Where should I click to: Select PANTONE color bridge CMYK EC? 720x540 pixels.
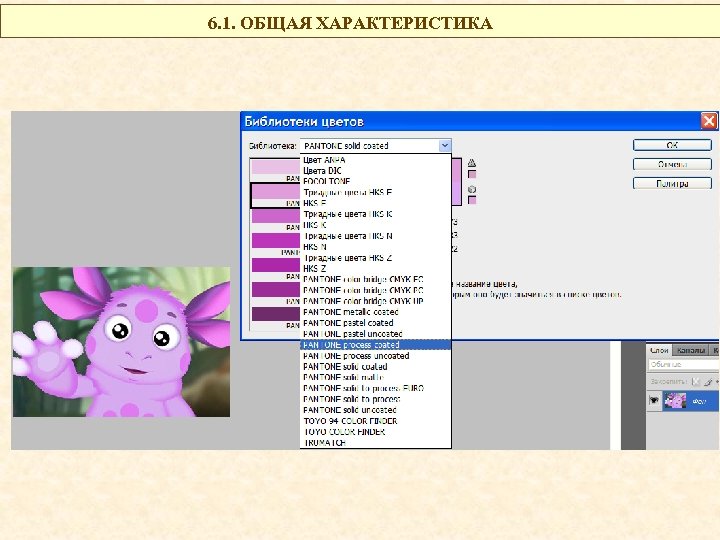tap(376, 279)
